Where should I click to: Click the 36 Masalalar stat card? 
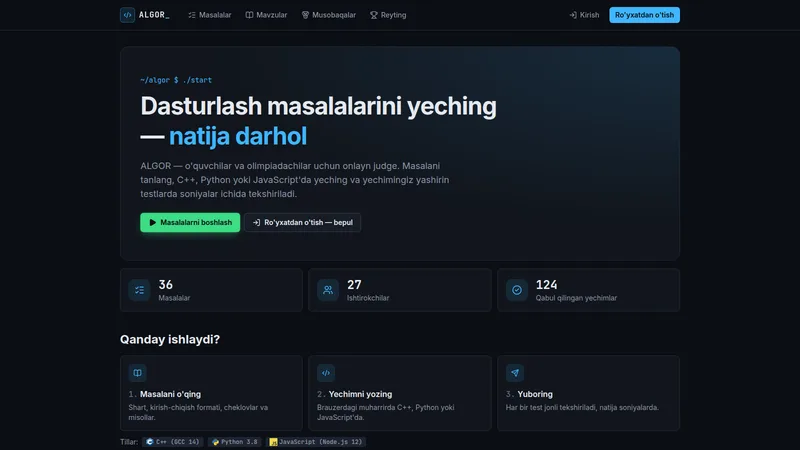point(211,290)
